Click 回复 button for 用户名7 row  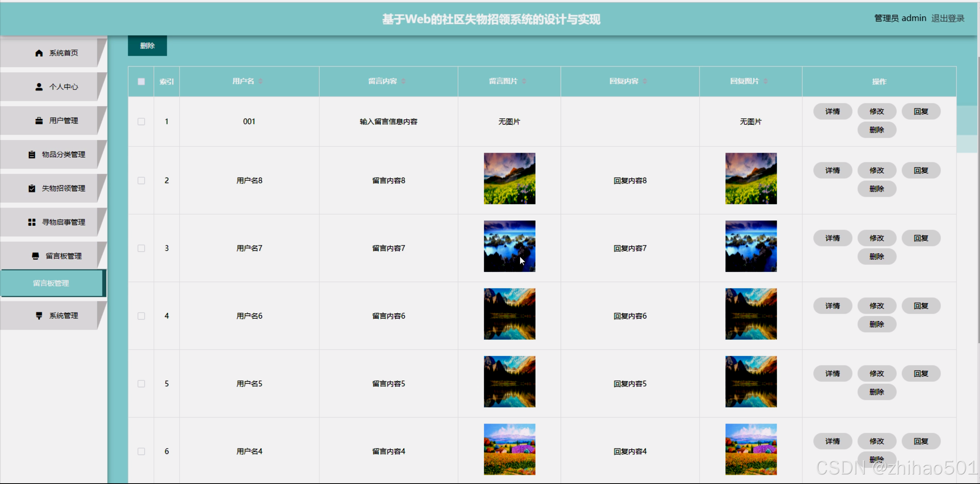click(921, 238)
